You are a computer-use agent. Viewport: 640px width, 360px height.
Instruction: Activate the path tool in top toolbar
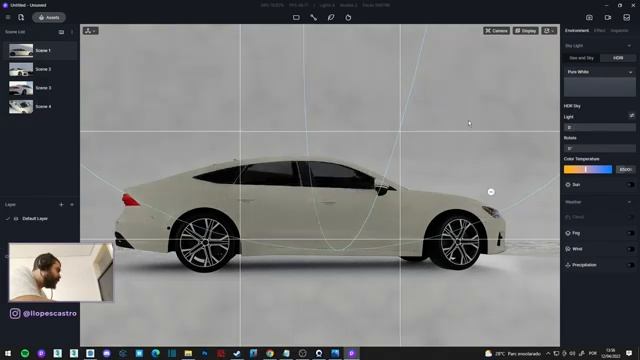[313, 18]
